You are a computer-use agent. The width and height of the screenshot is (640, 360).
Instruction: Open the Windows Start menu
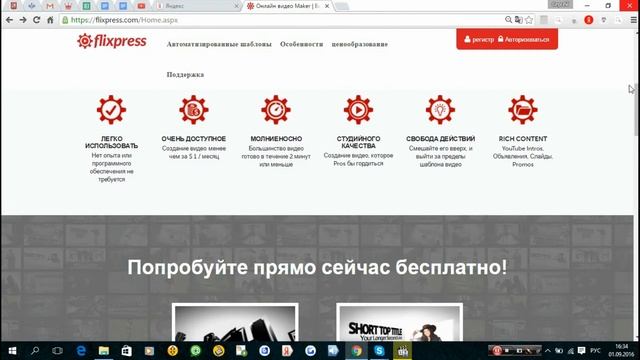point(12,351)
